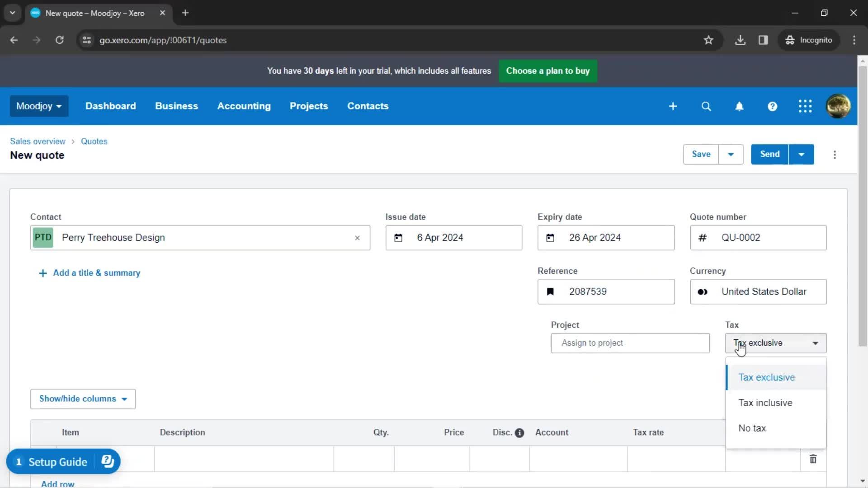Click the bookmark icon in Reference field
Viewport: 868px width, 488px height.
pyautogui.click(x=550, y=291)
